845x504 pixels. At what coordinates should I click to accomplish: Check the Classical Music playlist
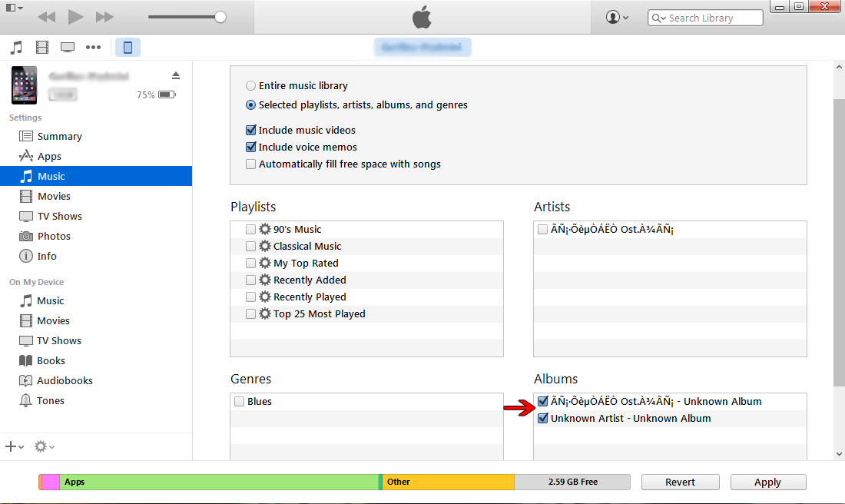point(250,247)
